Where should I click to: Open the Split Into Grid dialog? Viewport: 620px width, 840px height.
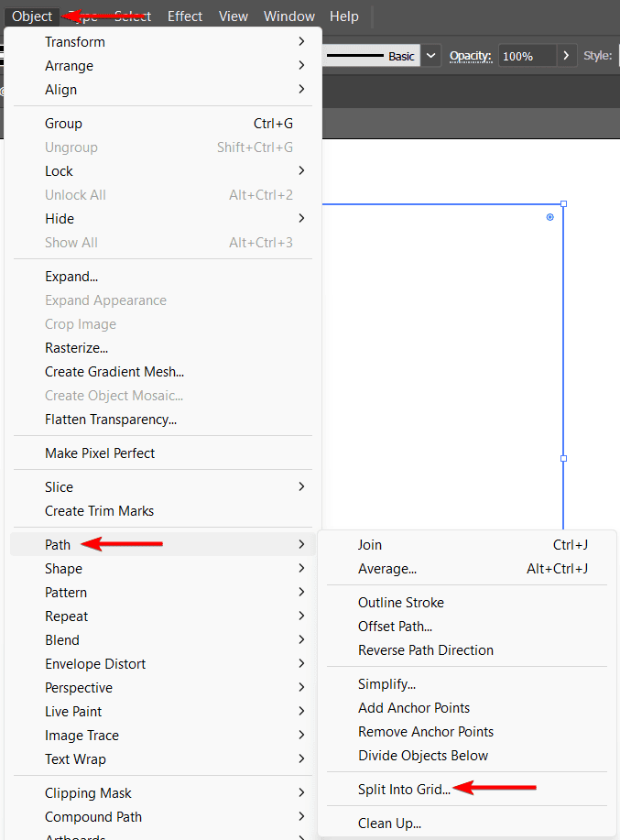tap(403, 787)
